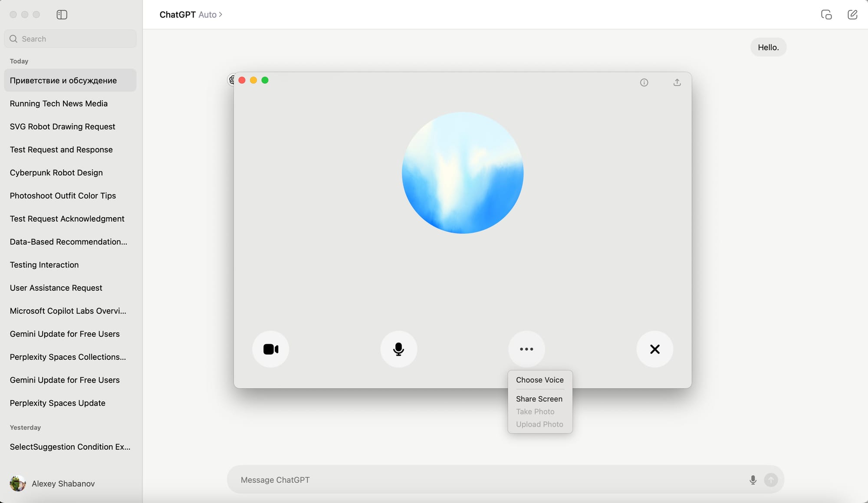This screenshot has height=503, width=868.
Task: Select the video camera icon in voice mode
Action: [x=270, y=349]
